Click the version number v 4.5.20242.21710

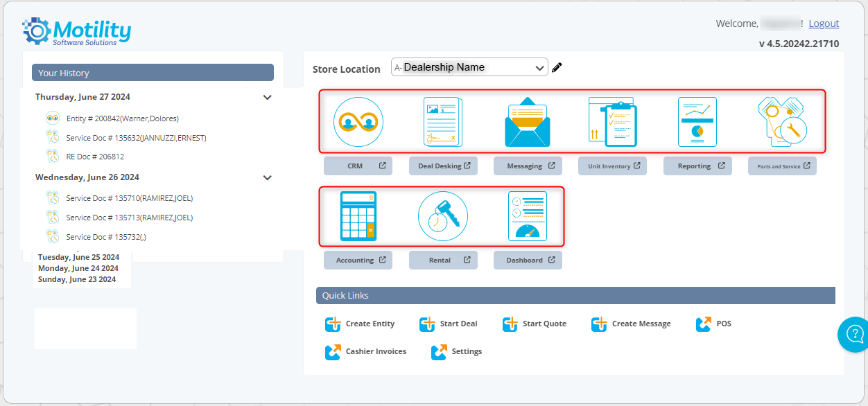pyautogui.click(x=799, y=44)
